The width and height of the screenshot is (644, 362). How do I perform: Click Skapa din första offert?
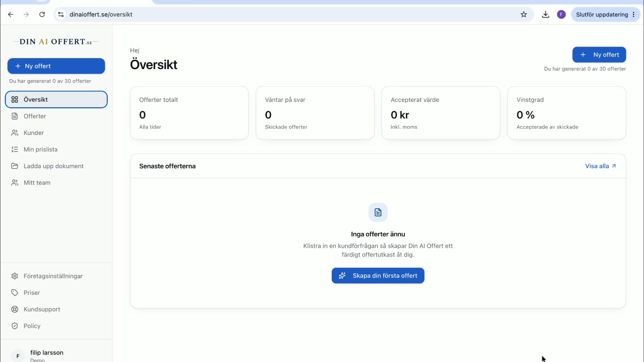pyautogui.click(x=378, y=276)
